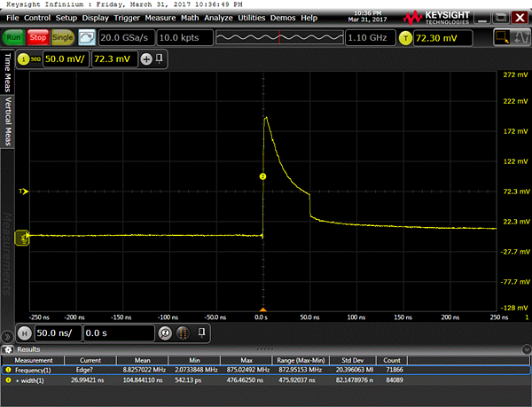This screenshot has height=407, width=532.
Task: Click the 20.0 GSa/s sample rate field
Action: 127,37
